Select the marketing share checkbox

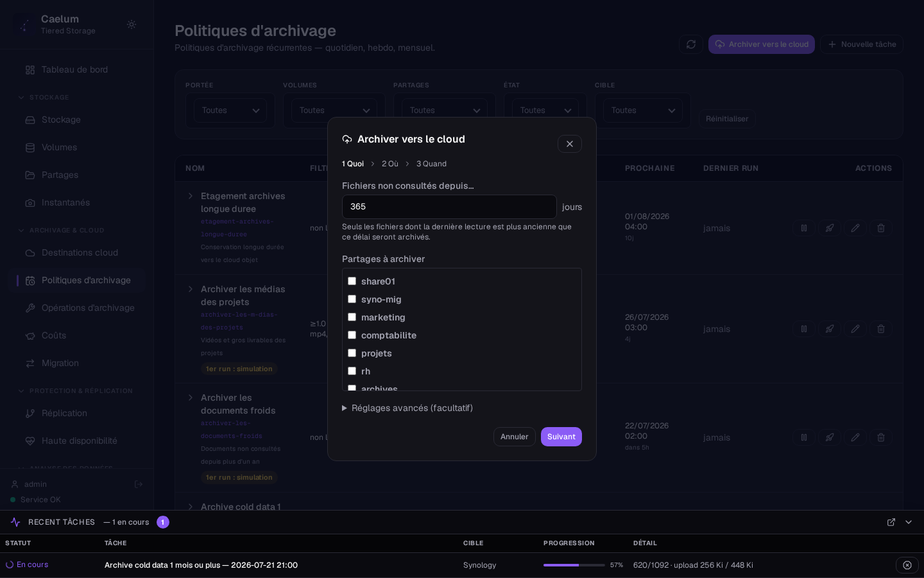click(352, 317)
